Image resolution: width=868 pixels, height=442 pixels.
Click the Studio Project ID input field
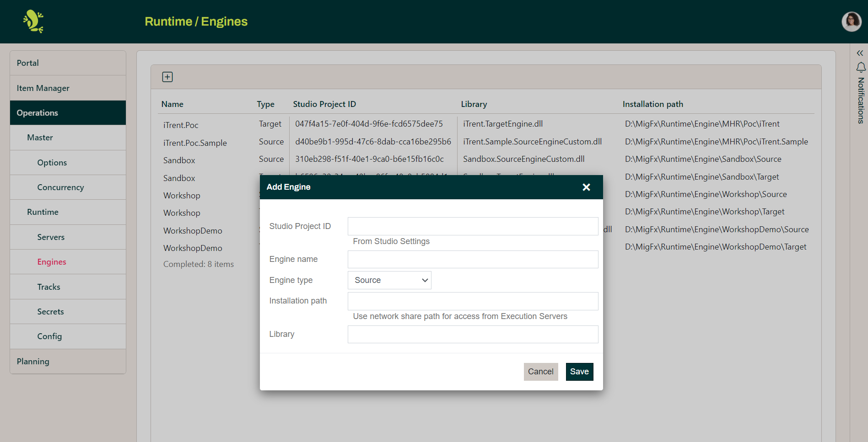click(x=473, y=226)
